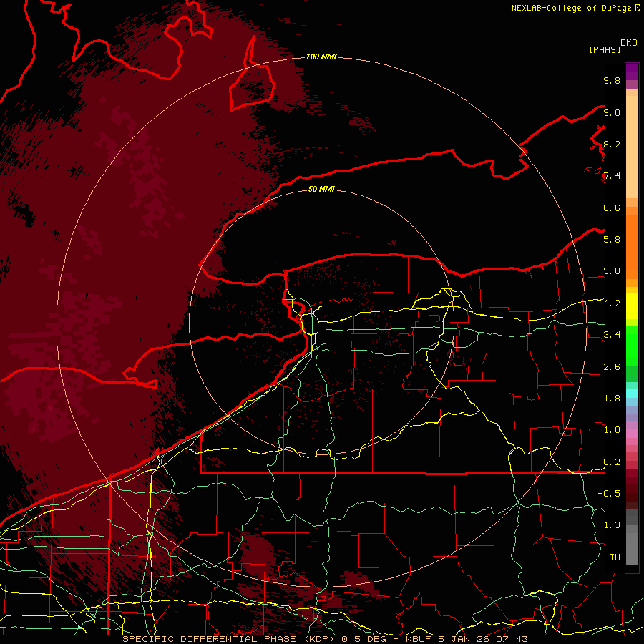Click the 9.8 value on the color scale

(x=612, y=80)
